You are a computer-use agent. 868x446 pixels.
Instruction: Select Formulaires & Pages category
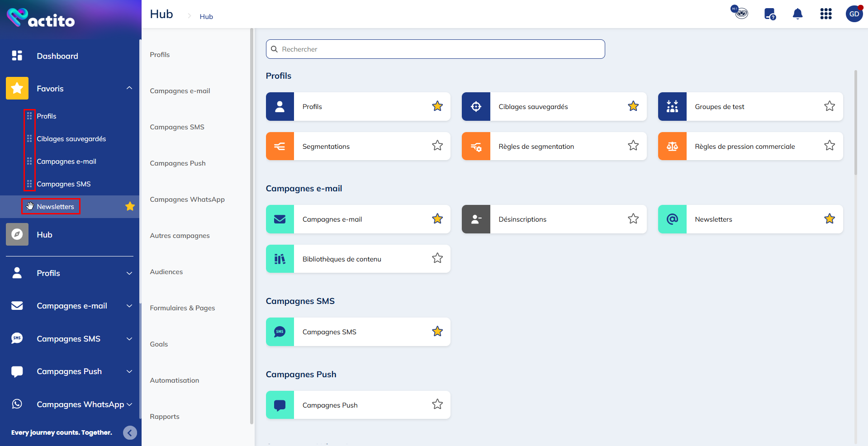pos(182,308)
